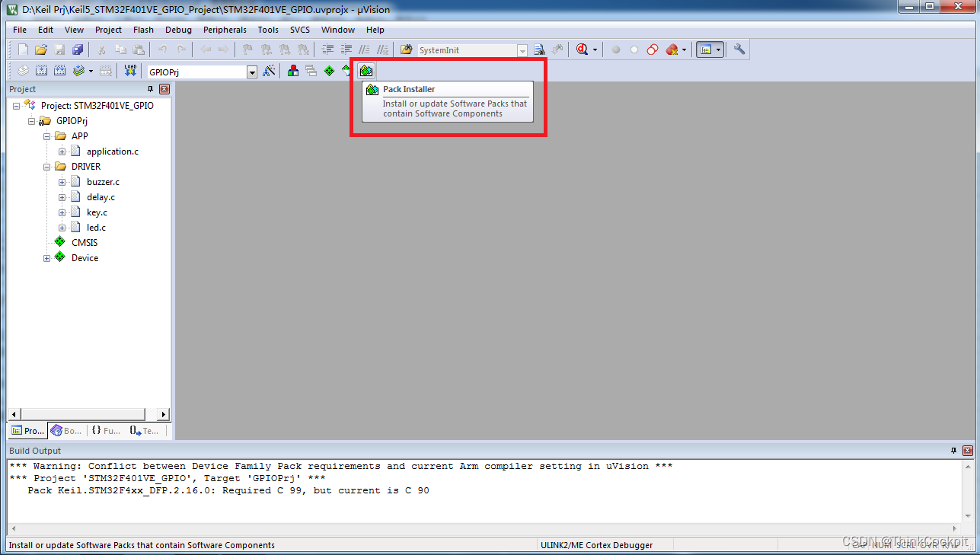
Task: Open the Flash menu
Action: pyautogui.click(x=143, y=30)
